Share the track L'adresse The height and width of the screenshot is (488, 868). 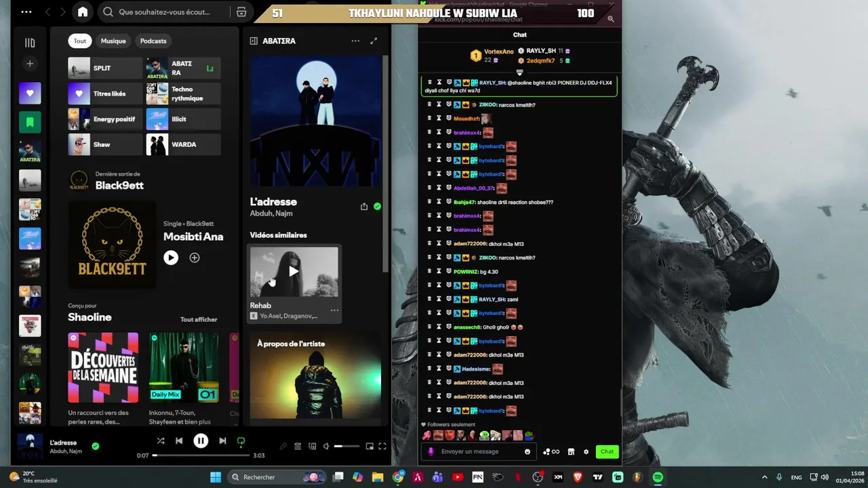(364, 206)
